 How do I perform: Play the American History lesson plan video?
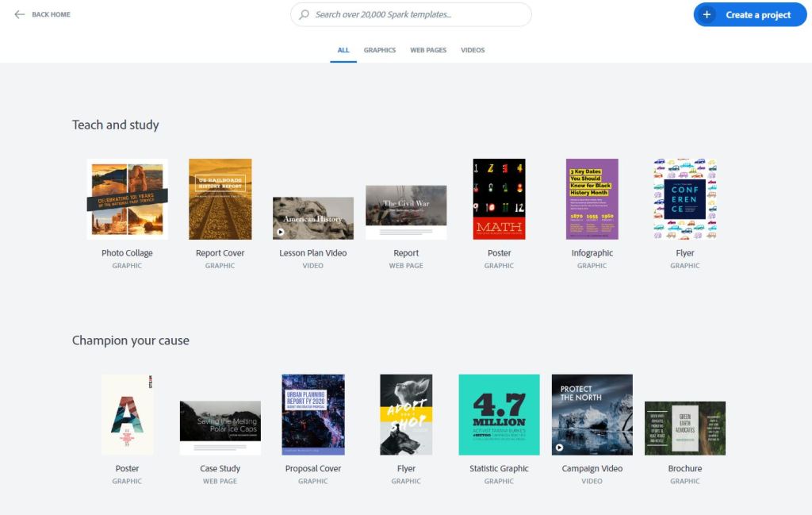pos(280,232)
